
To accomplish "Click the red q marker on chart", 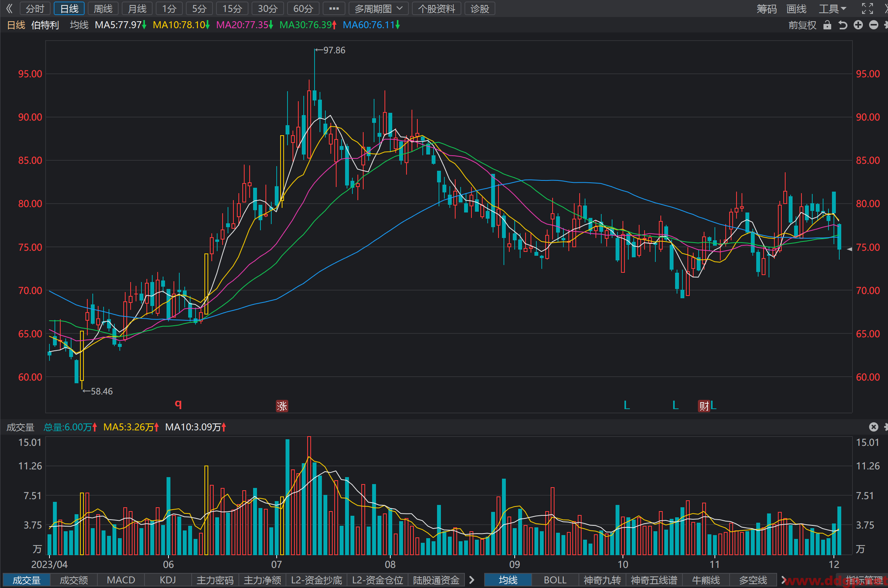I will (178, 404).
